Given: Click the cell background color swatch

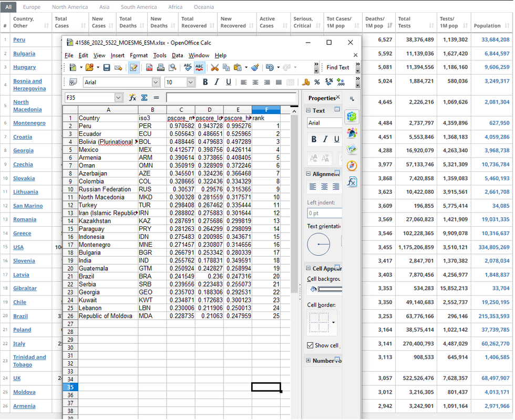Looking at the screenshot, I should (330, 289).
